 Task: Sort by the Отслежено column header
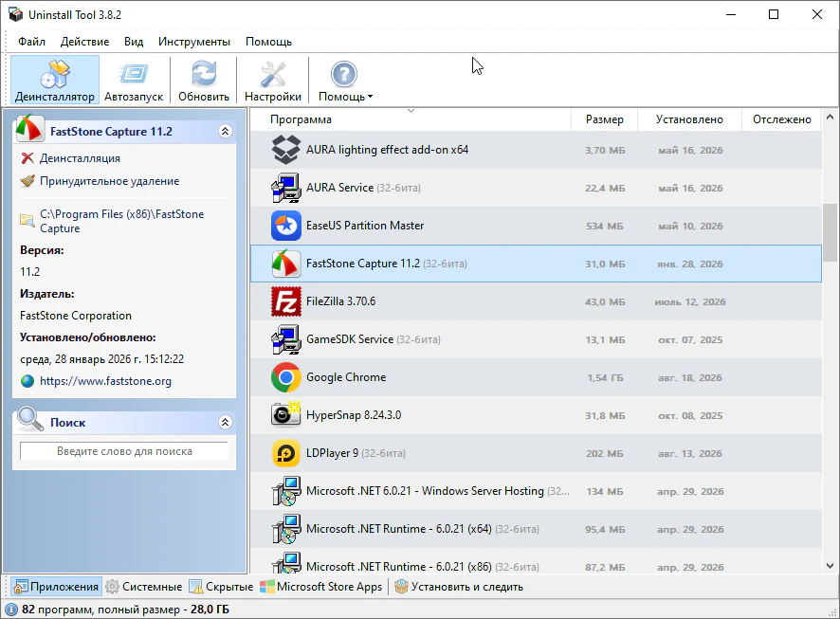[781, 119]
